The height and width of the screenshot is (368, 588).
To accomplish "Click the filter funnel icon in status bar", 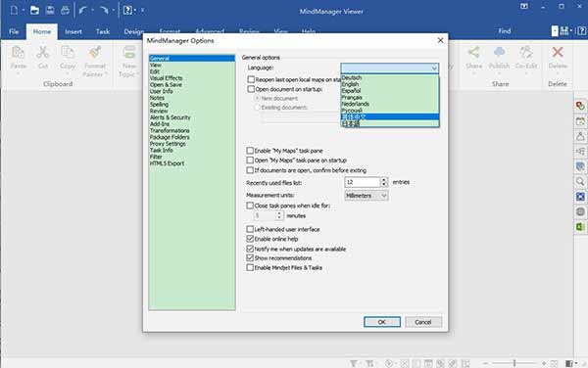I will click(353, 363).
